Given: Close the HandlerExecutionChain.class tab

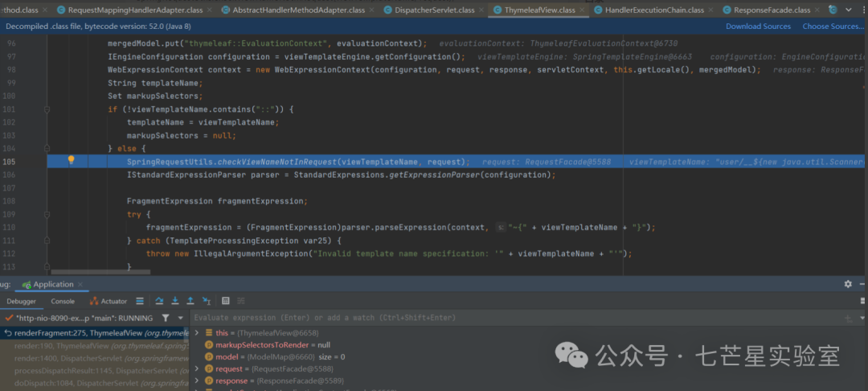Looking at the screenshot, I should tap(710, 10).
